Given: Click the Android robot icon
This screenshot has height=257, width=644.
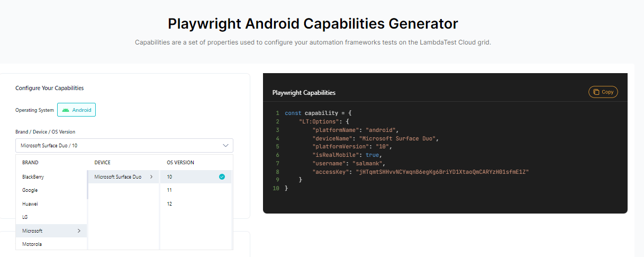Looking at the screenshot, I should click(x=66, y=110).
